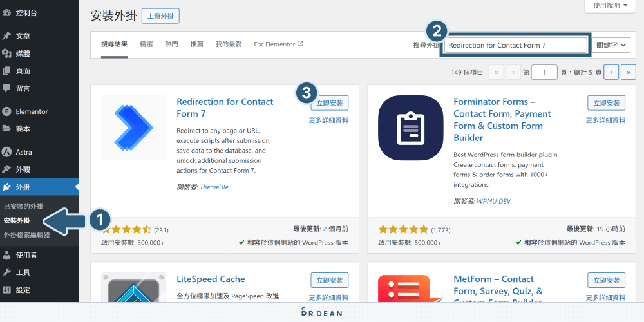Image resolution: width=644 pixels, height=322 pixels.
Task: Click the 上傳外掛 button
Action: click(x=160, y=16)
